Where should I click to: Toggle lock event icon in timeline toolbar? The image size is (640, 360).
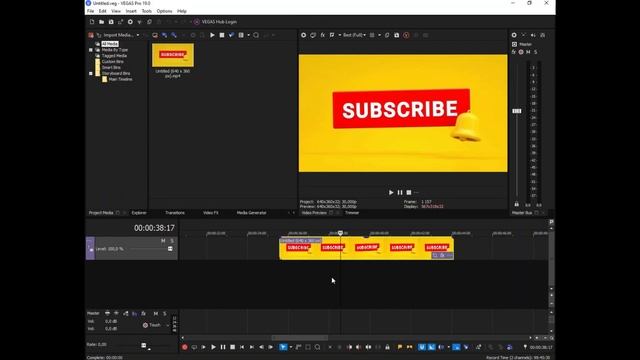(x=387, y=347)
